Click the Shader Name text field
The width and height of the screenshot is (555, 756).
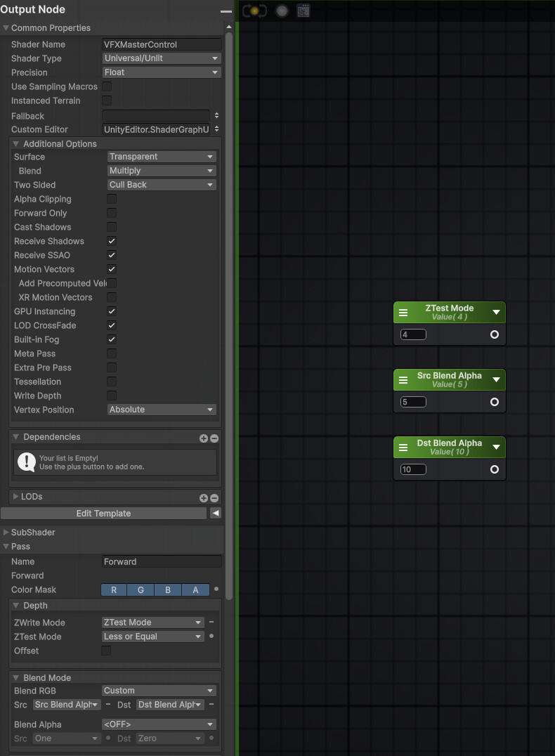[x=162, y=44]
